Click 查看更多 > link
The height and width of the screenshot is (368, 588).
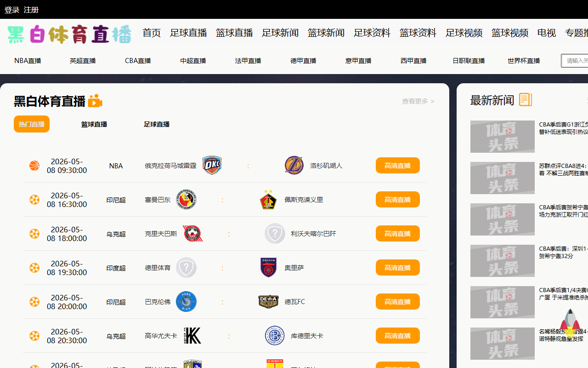click(x=418, y=101)
